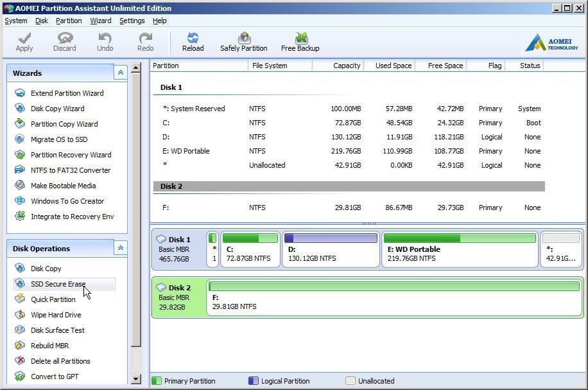Open the Help menu
This screenshot has height=390, width=588.
[160, 21]
